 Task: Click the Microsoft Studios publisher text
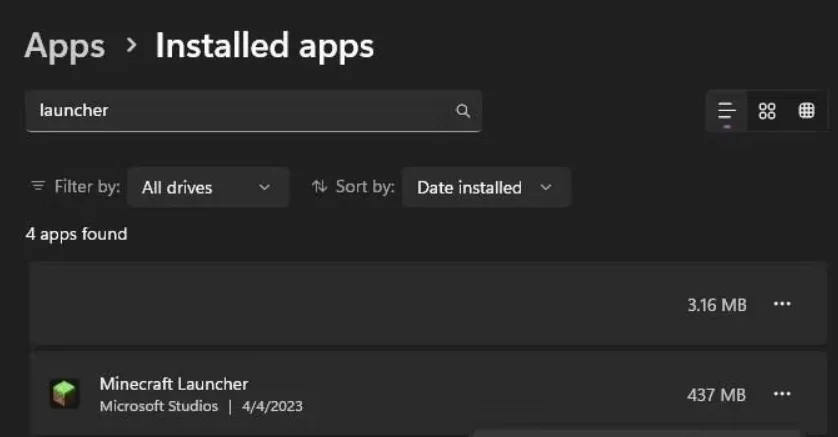(159, 406)
